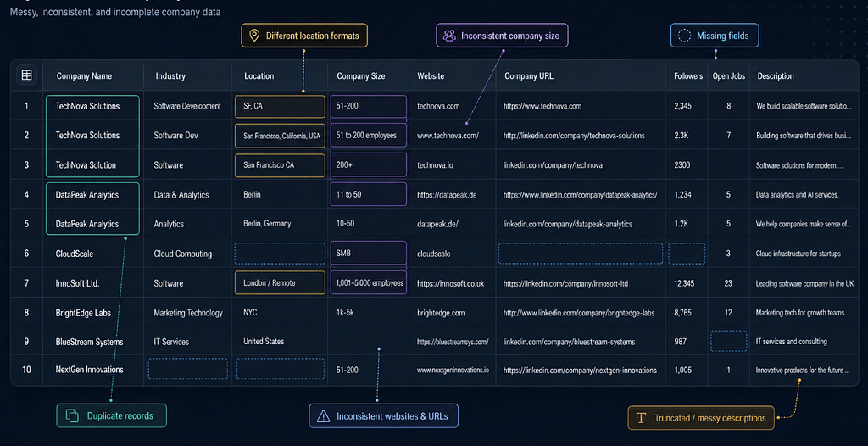The image size is (868, 446).
Task: Click the warning triangle on the inconsistent websites label
Action: click(x=323, y=416)
